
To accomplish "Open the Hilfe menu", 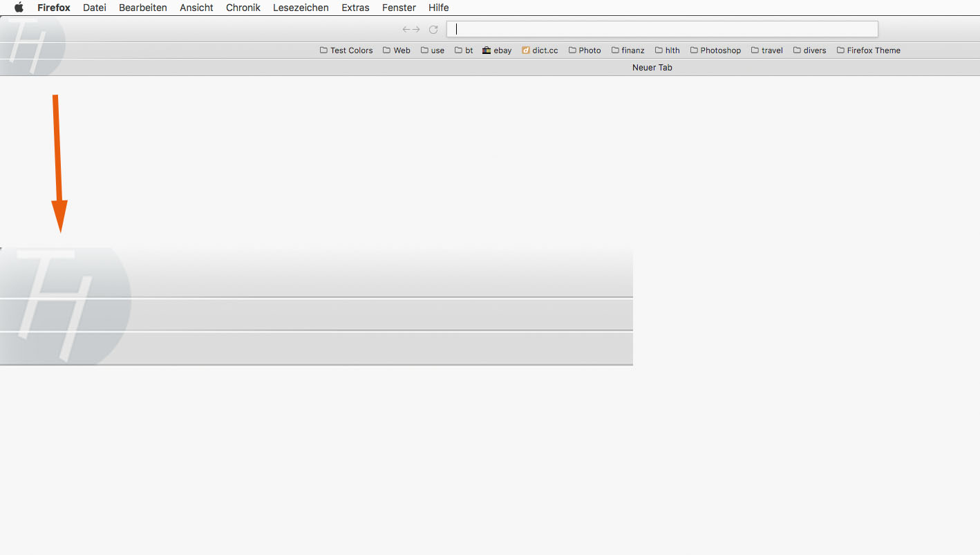I will [439, 8].
